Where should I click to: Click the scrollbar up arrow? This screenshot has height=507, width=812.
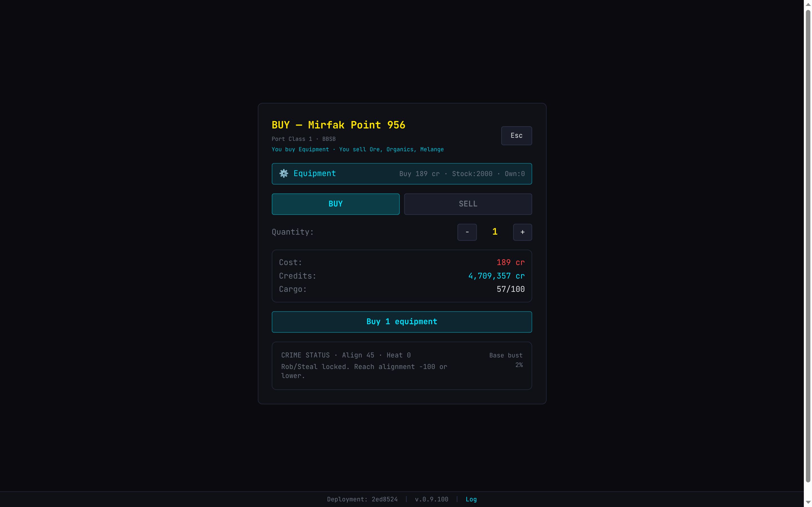(808, 4)
